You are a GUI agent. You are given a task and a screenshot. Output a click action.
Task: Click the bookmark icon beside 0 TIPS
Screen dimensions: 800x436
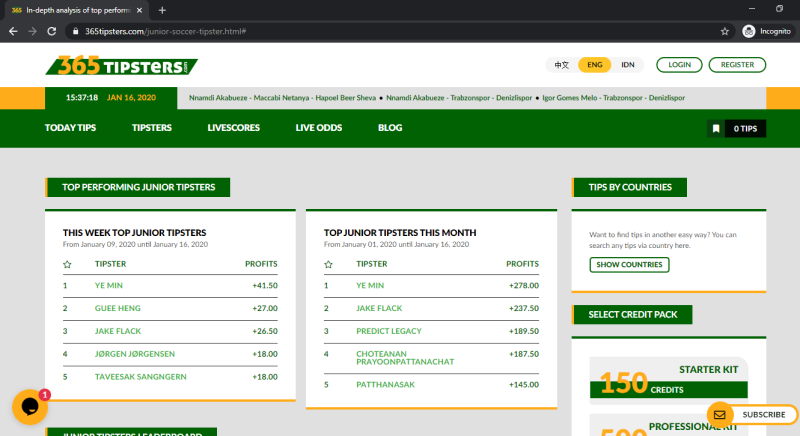(x=716, y=129)
